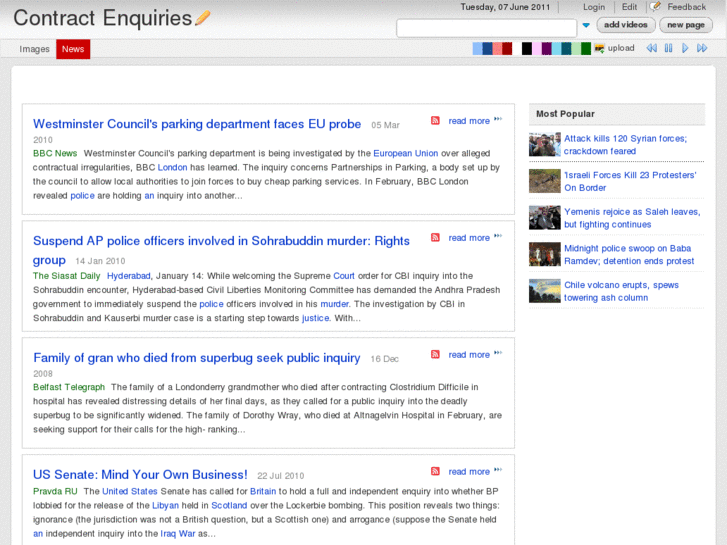Pause the slideshow playback
The image size is (727, 545).
click(x=668, y=48)
